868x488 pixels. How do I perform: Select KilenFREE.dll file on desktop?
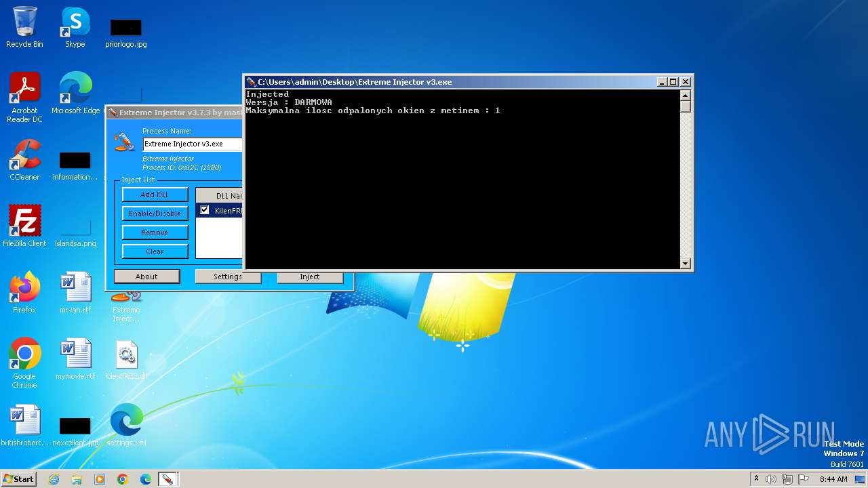[126, 359]
